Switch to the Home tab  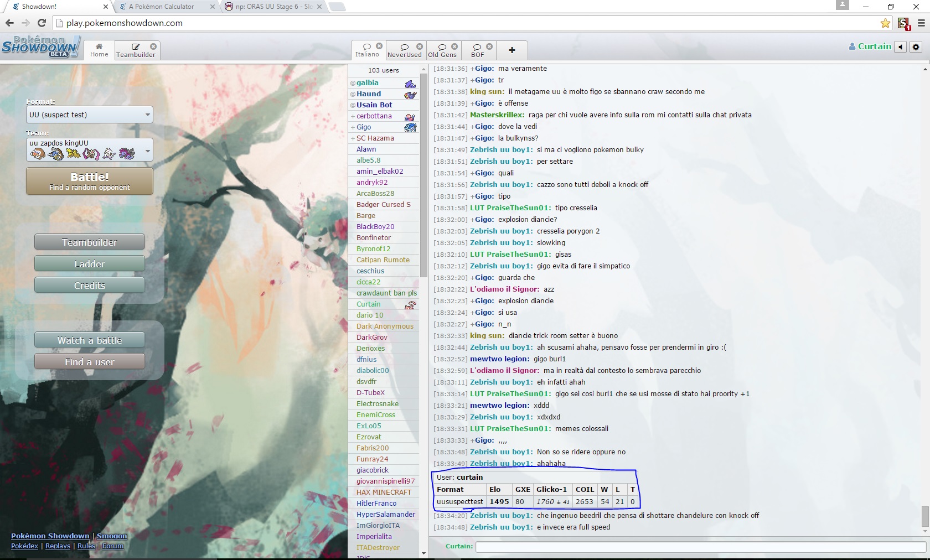coord(99,50)
